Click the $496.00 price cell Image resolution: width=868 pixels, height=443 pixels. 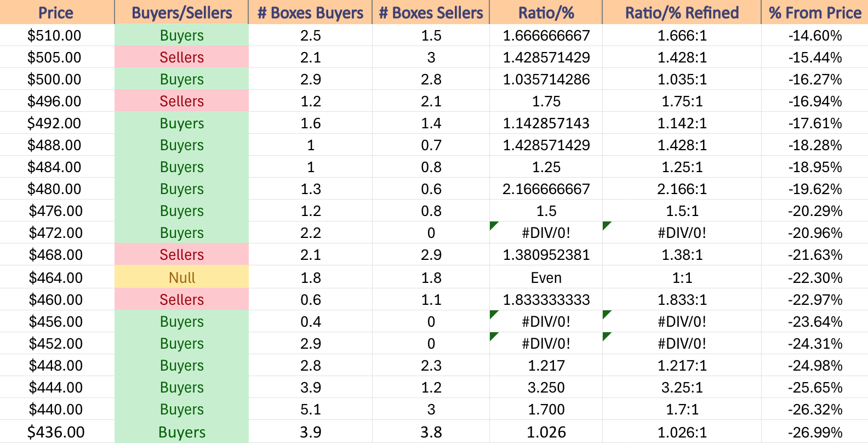[x=57, y=101]
